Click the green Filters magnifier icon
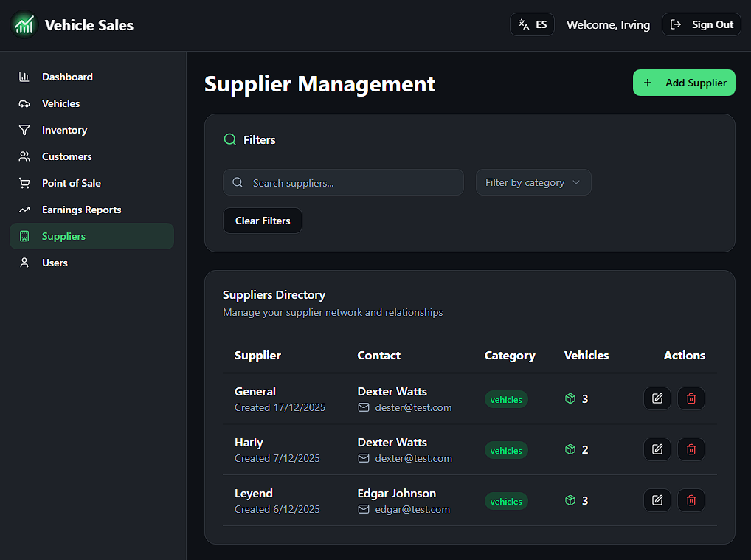The image size is (751, 560). tap(230, 139)
